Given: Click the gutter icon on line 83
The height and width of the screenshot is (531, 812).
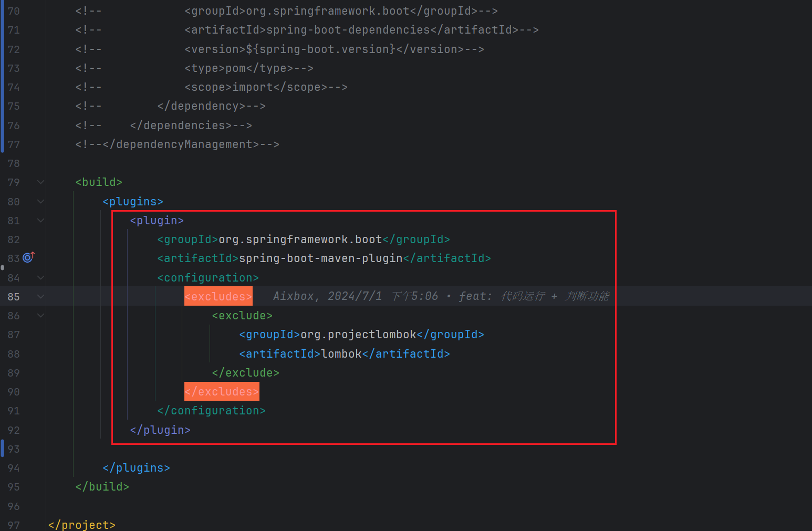Looking at the screenshot, I should pyautogui.click(x=28, y=257).
